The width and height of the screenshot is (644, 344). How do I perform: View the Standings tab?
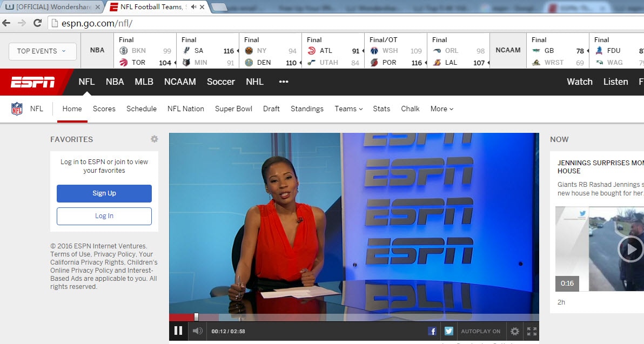[x=307, y=109]
